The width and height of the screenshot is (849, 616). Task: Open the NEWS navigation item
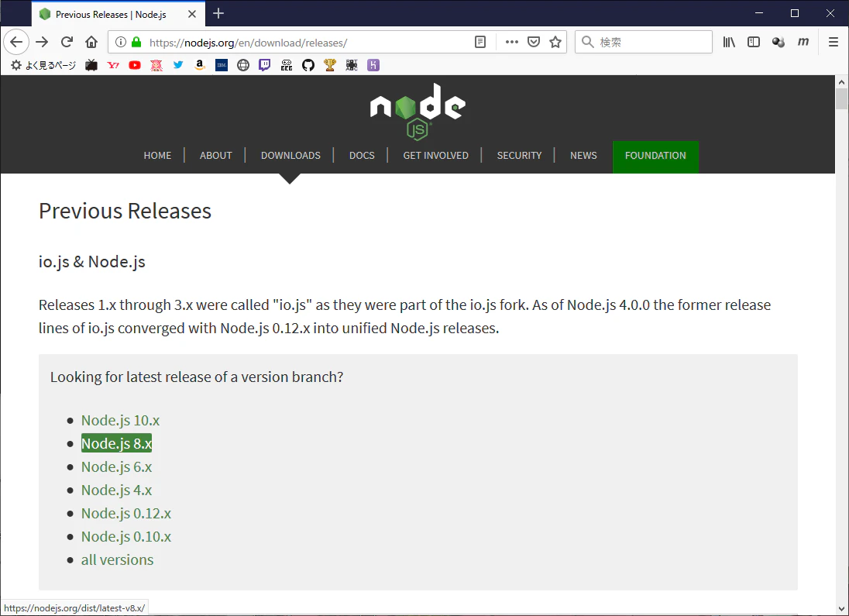[x=584, y=156]
